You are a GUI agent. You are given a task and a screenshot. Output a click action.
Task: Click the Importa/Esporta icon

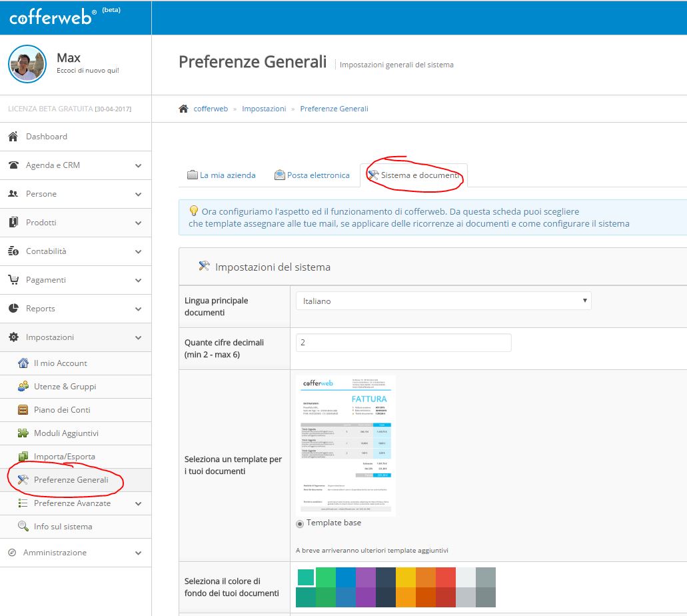point(23,457)
